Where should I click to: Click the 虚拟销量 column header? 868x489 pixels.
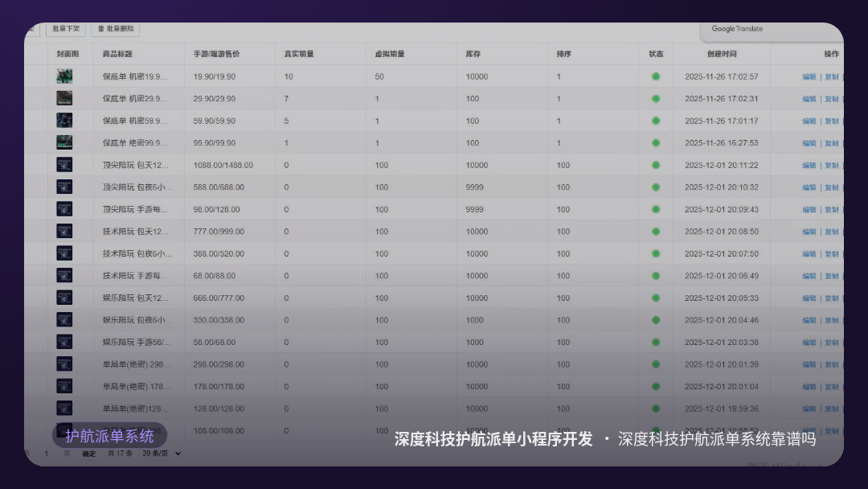click(x=390, y=54)
